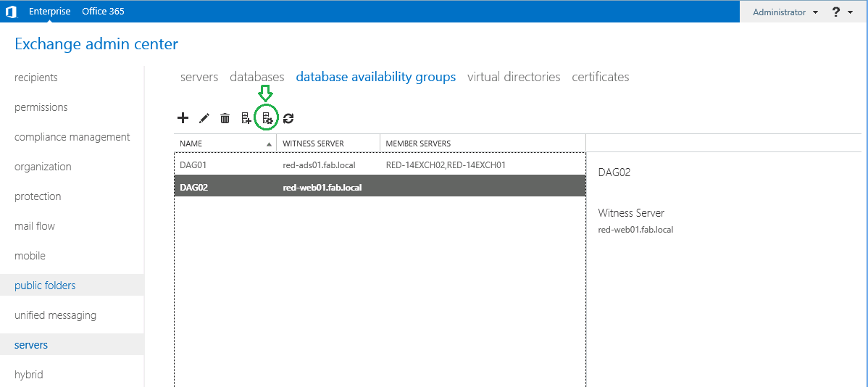This screenshot has height=387, width=868.
Task: Go to recipients in the sidebar
Action: pos(36,78)
